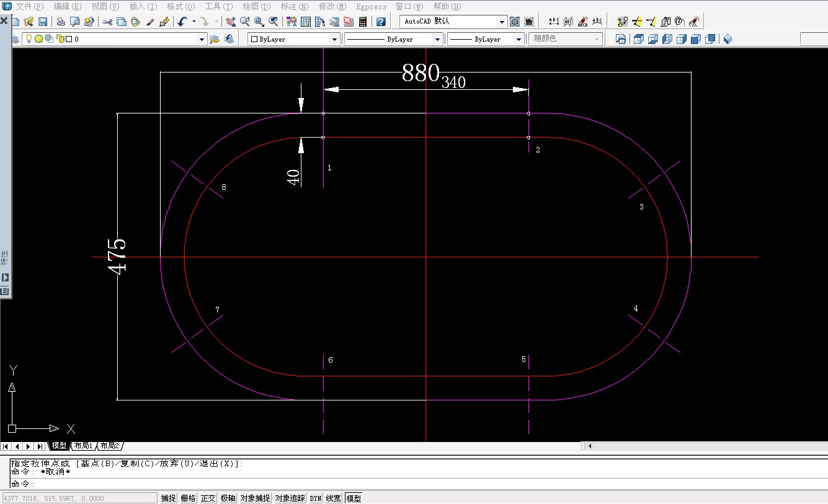Click the Save icon in the toolbar

pyautogui.click(x=43, y=22)
